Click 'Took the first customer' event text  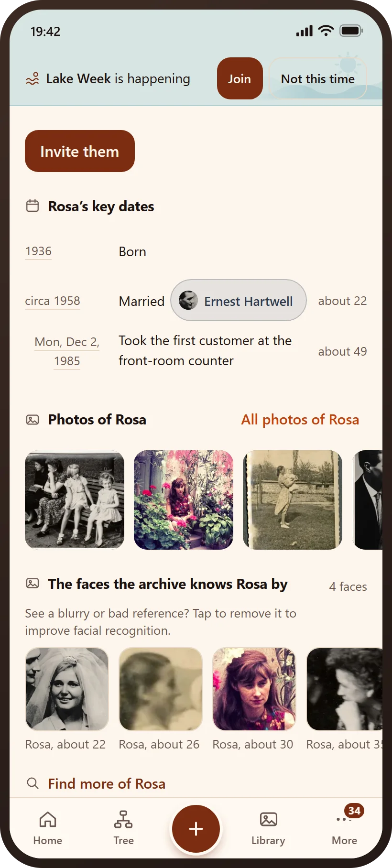(205, 351)
